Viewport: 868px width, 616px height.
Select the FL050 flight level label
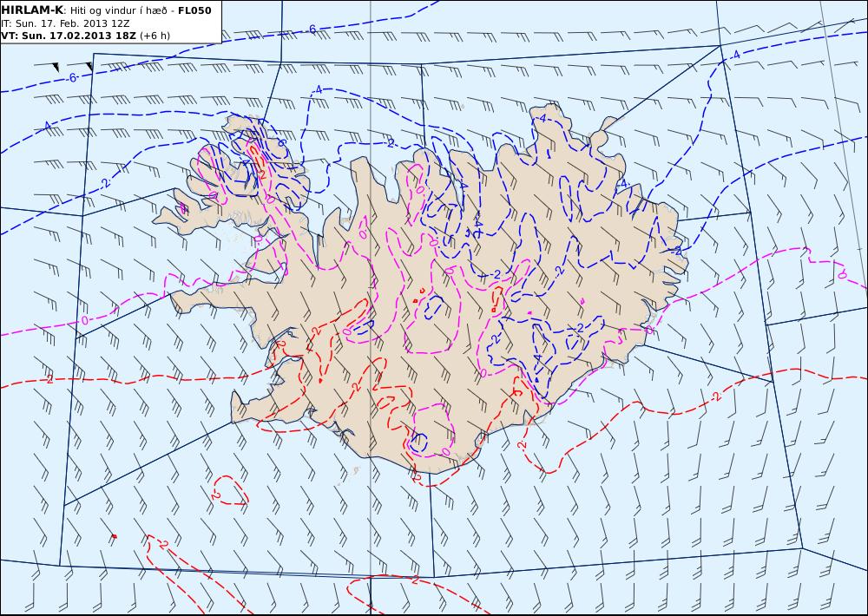(x=194, y=10)
